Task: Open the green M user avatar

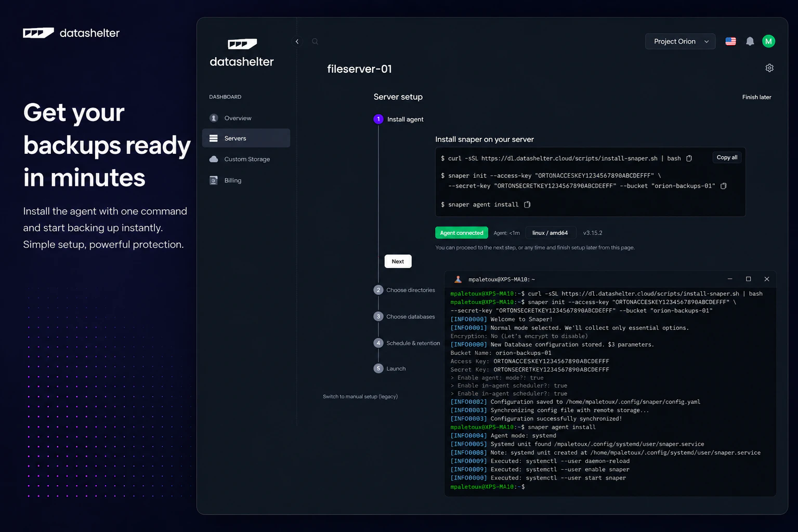Action: (x=768, y=42)
